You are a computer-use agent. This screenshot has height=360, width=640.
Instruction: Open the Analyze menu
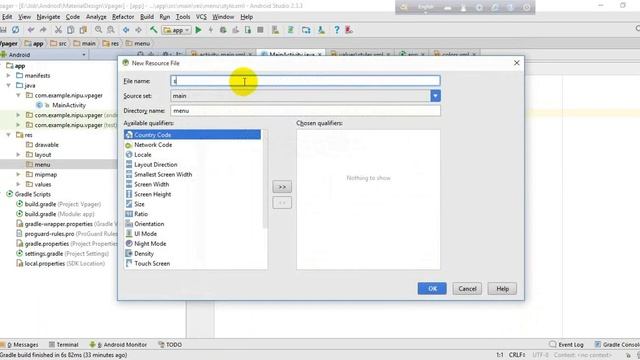coord(96,17)
